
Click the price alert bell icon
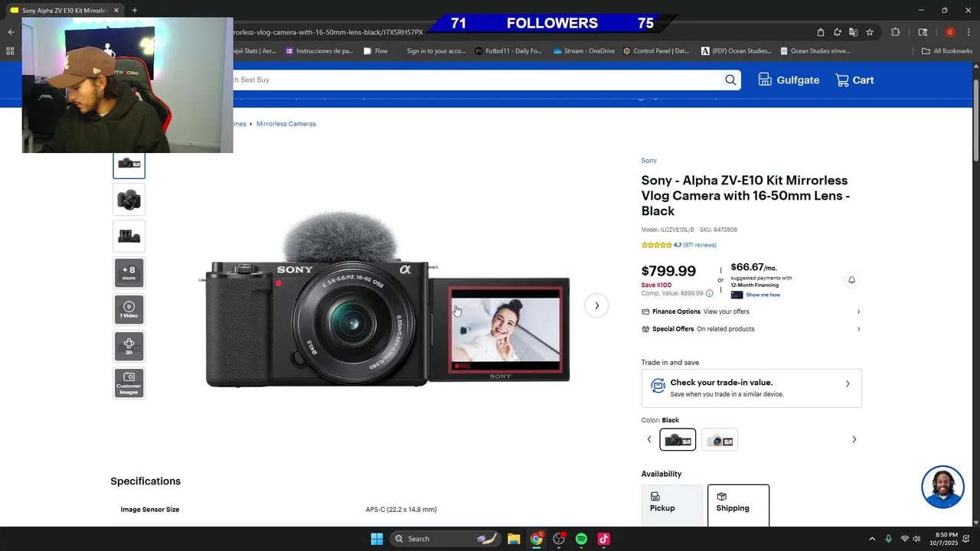pos(851,280)
